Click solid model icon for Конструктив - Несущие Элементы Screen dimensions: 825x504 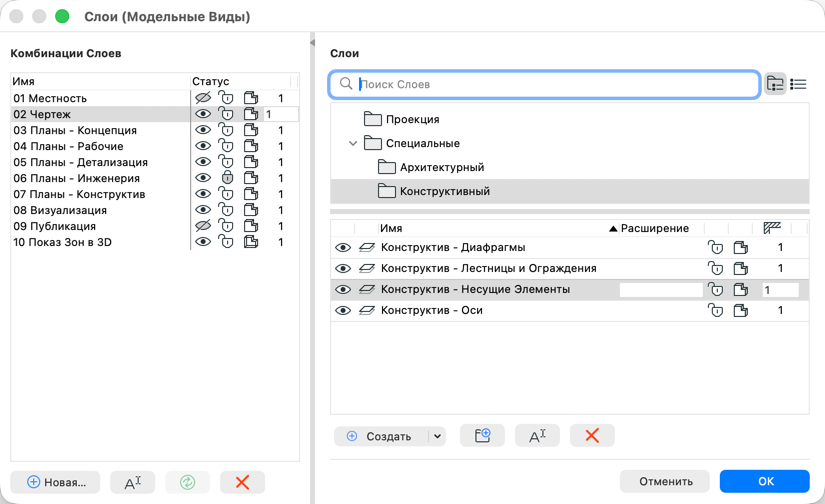pyautogui.click(x=740, y=289)
